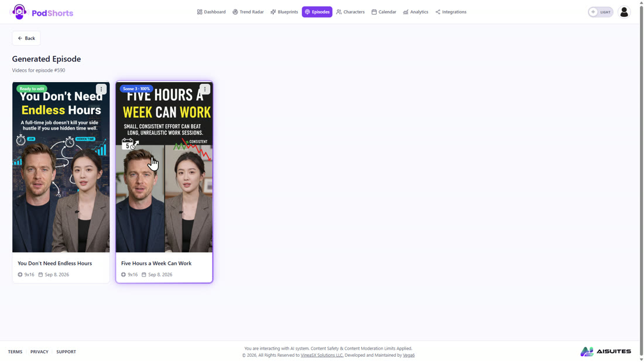Viewport: 644px width, 362px height.
Task: Click Videos for episode #590 text
Action: pos(39,70)
